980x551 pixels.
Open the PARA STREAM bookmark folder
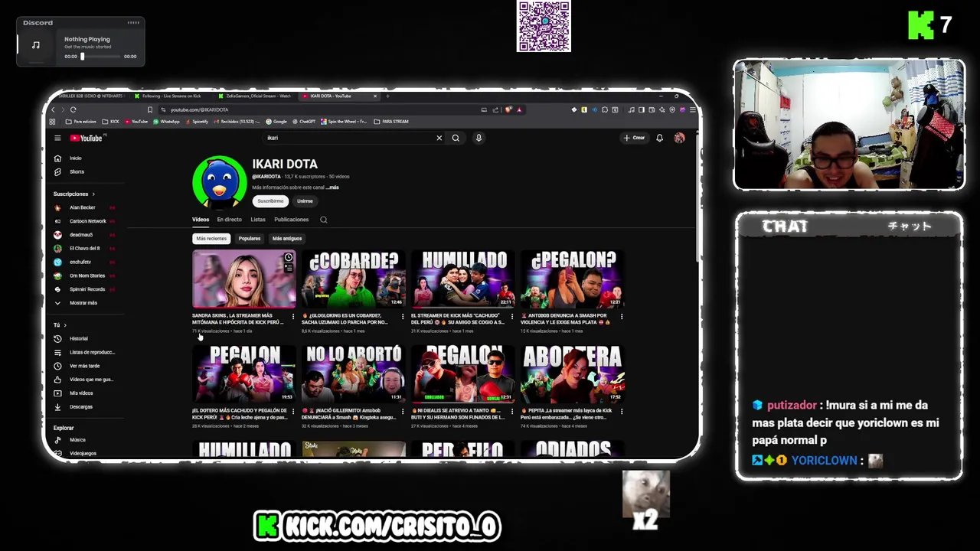point(391,122)
